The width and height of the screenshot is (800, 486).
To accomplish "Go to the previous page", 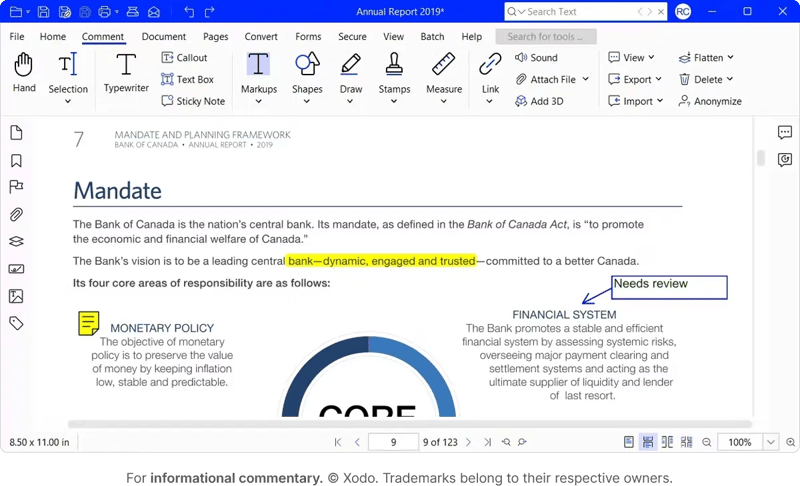I will [357, 442].
